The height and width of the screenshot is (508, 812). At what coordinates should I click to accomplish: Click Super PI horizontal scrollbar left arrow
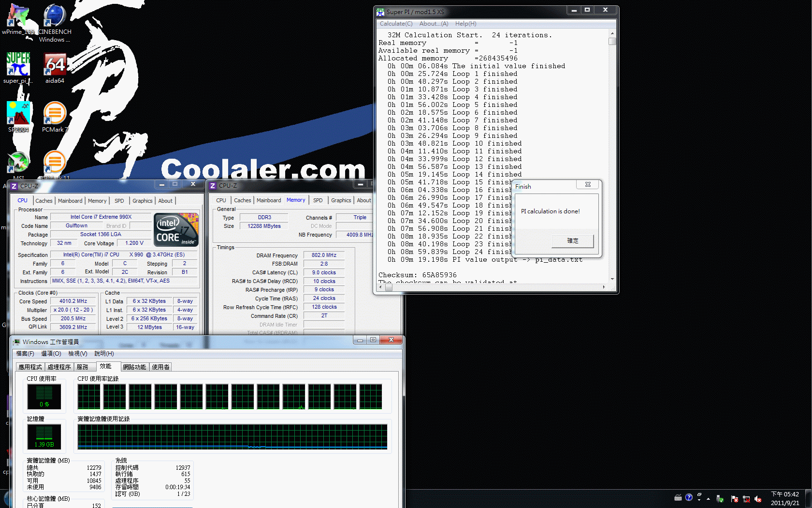pyautogui.click(x=381, y=287)
